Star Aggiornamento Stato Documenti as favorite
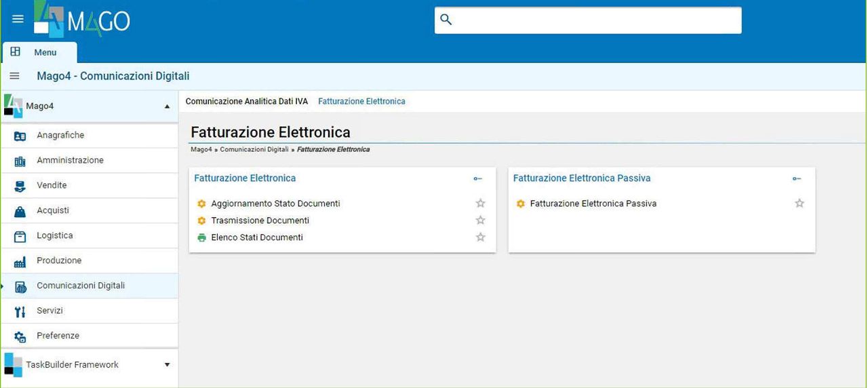Viewport: 868px width, 388px height. pyautogui.click(x=481, y=203)
